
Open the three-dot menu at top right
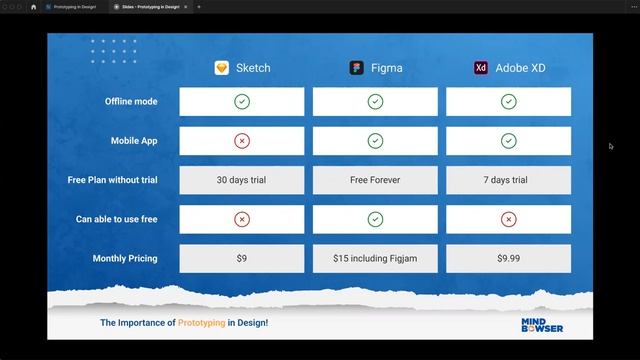(x=634, y=7)
